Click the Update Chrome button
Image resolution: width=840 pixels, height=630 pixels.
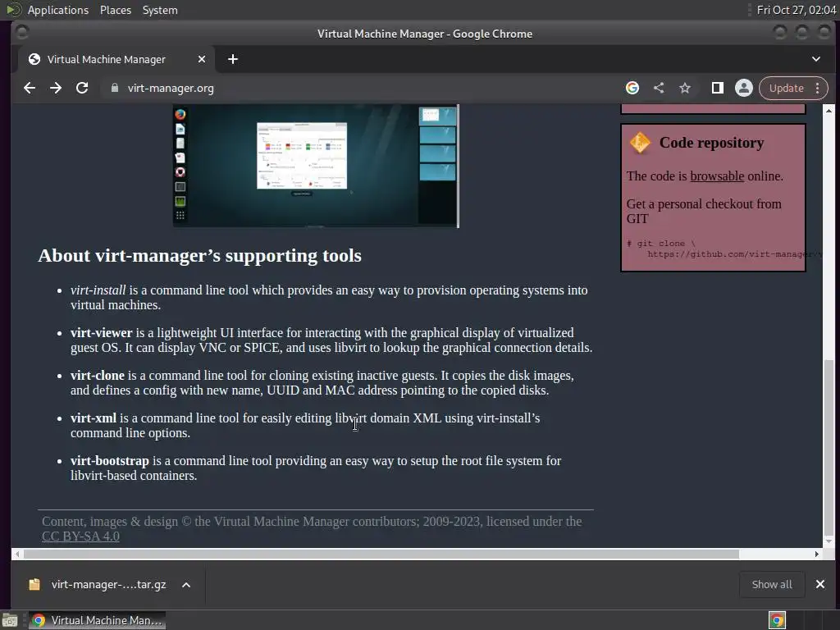(786, 88)
